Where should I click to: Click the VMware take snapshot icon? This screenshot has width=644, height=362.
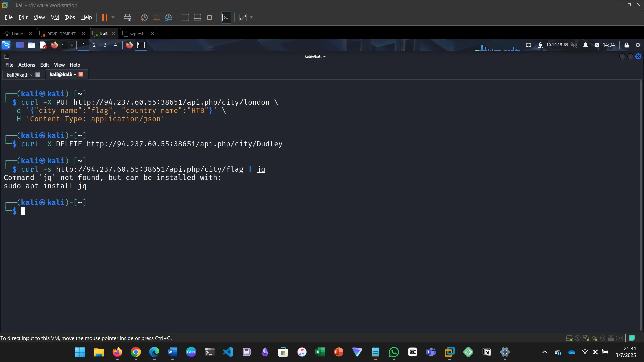coord(144,17)
